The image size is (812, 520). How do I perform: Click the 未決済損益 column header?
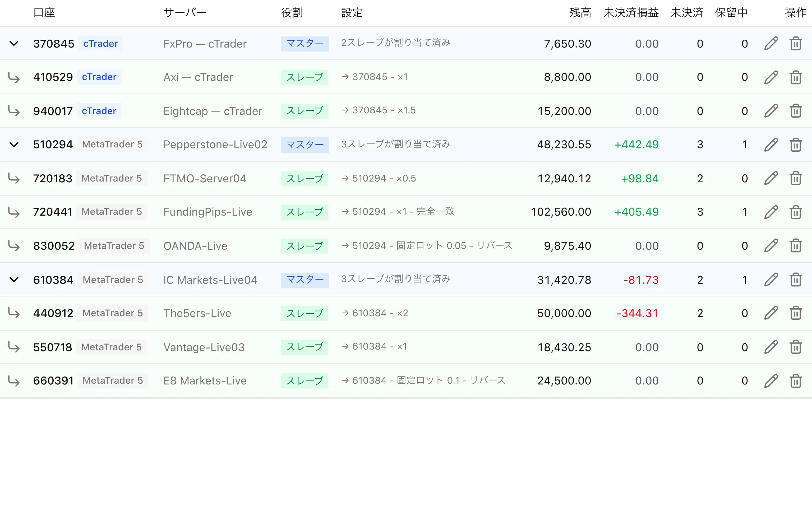631,13
